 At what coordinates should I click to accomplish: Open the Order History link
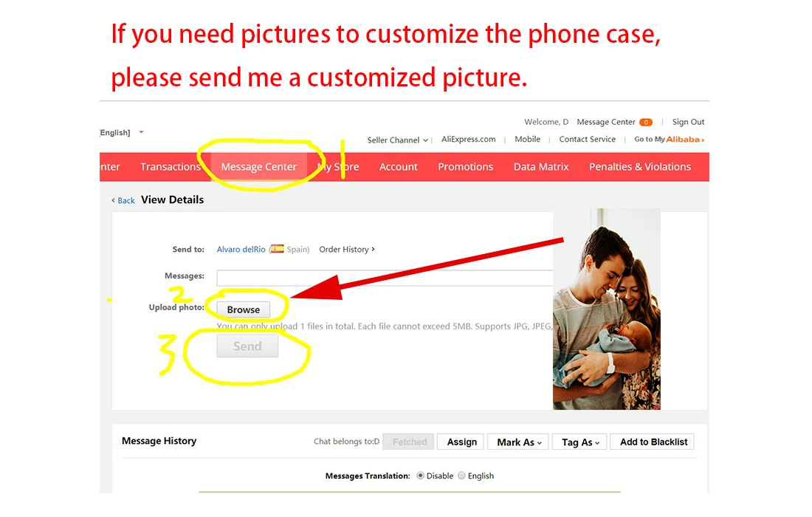point(346,249)
